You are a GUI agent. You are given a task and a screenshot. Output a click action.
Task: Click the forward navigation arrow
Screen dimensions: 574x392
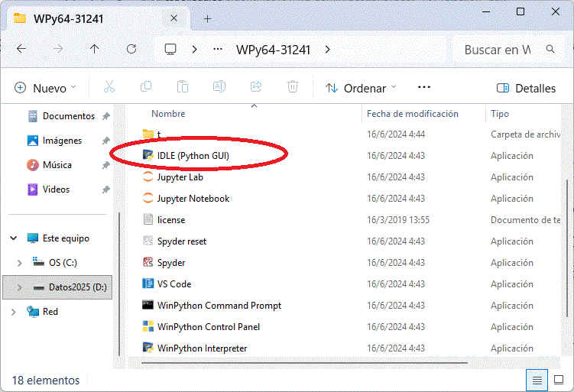(x=58, y=49)
